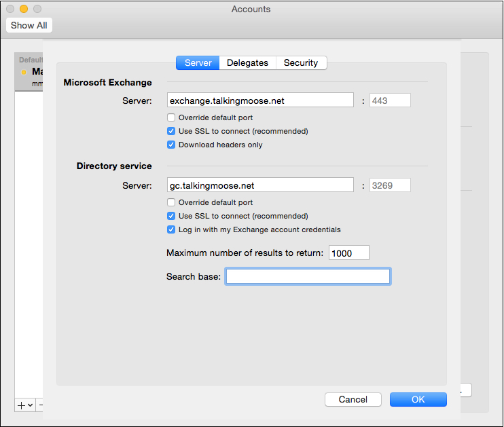The height and width of the screenshot is (427, 504).
Task: Click the Maximum number of results field
Action: coord(348,253)
